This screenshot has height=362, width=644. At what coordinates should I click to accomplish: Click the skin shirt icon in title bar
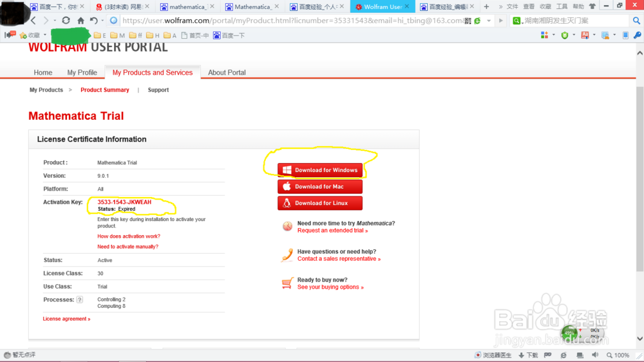(x=592, y=6)
